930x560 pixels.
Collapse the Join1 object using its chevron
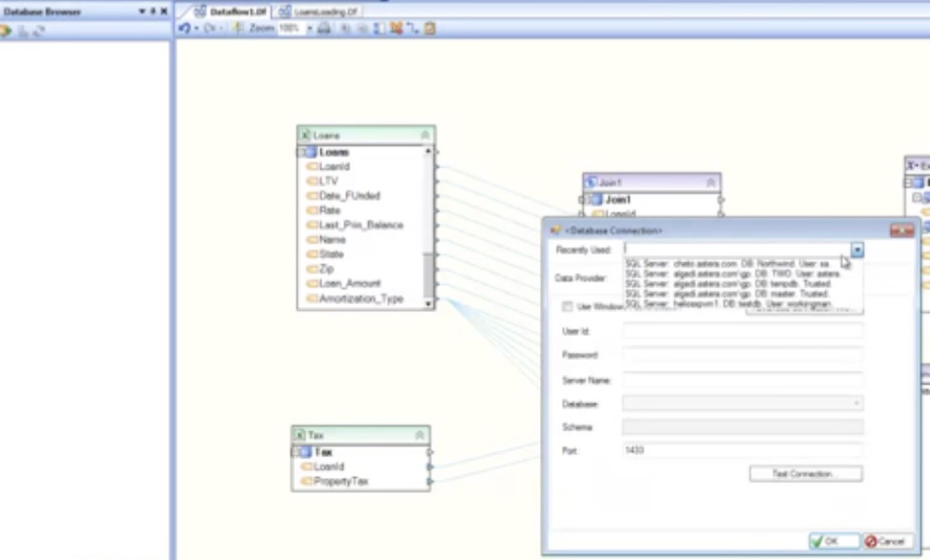click(710, 182)
